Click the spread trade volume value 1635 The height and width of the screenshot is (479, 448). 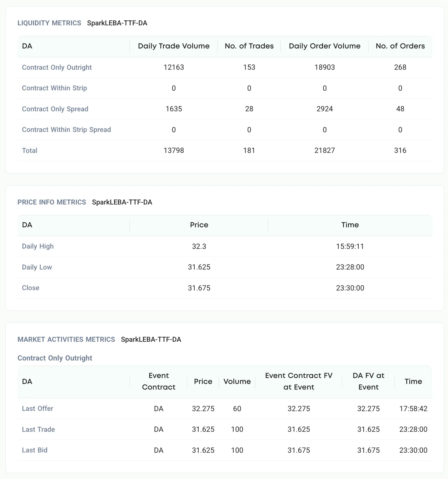tap(174, 109)
